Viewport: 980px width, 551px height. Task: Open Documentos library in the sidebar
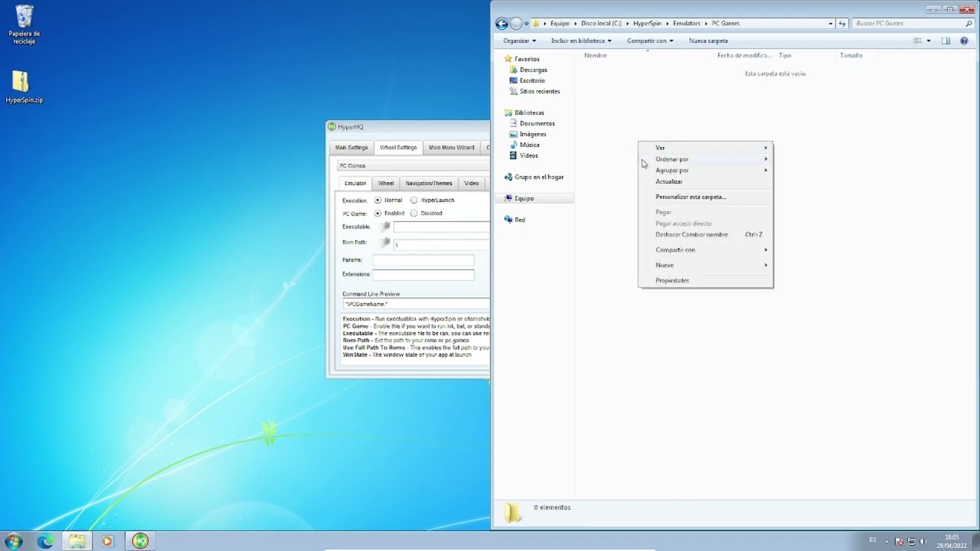click(537, 123)
